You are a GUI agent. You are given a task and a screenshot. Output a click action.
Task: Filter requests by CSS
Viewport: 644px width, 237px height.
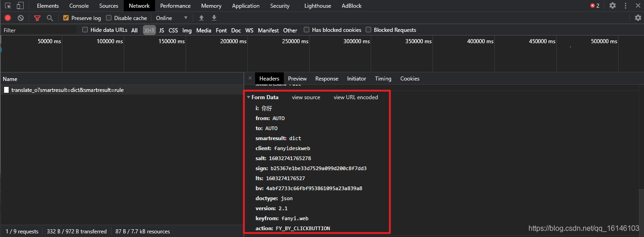(x=173, y=30)
